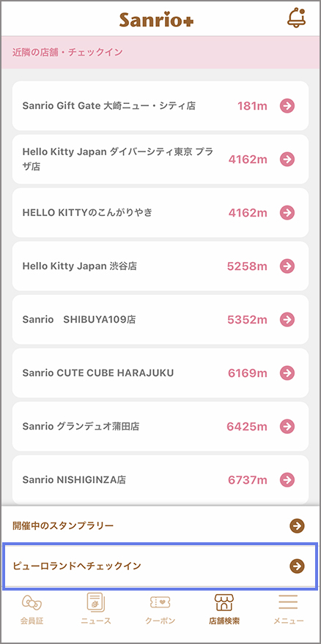The height and width of the screenshot is (644, 321).
Task: Tap the arrow for Sanrio SHIBUYA109店
Action: [287, 320]
